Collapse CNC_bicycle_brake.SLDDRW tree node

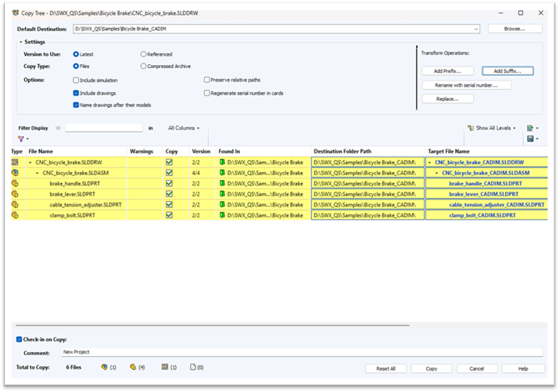(x=31, y=163)
